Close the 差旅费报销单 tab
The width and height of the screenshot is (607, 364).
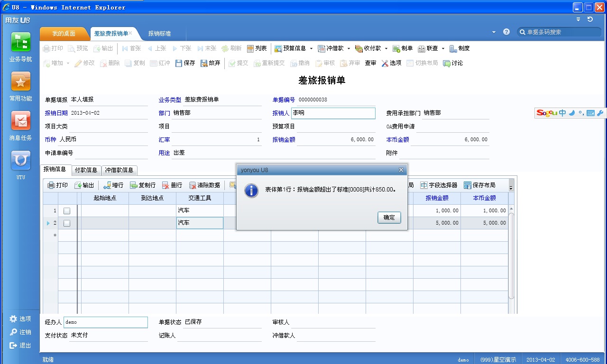tap(130, 33)
